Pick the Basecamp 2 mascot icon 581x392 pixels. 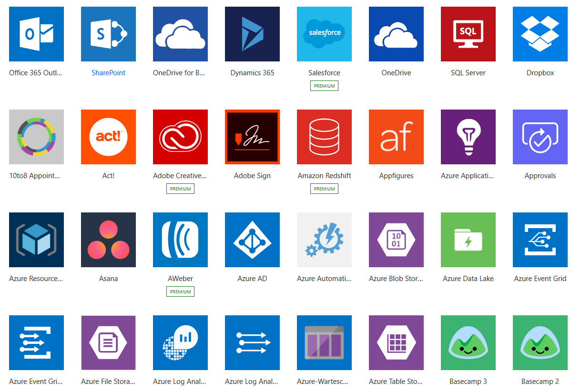coord(540,342)
